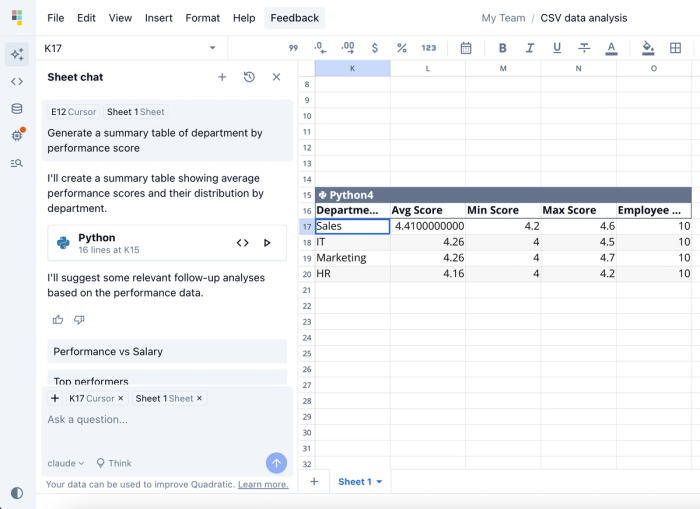Viewport: 700px width, 509px height.
Task: Open the Edit menu
Action: (86, 18)
